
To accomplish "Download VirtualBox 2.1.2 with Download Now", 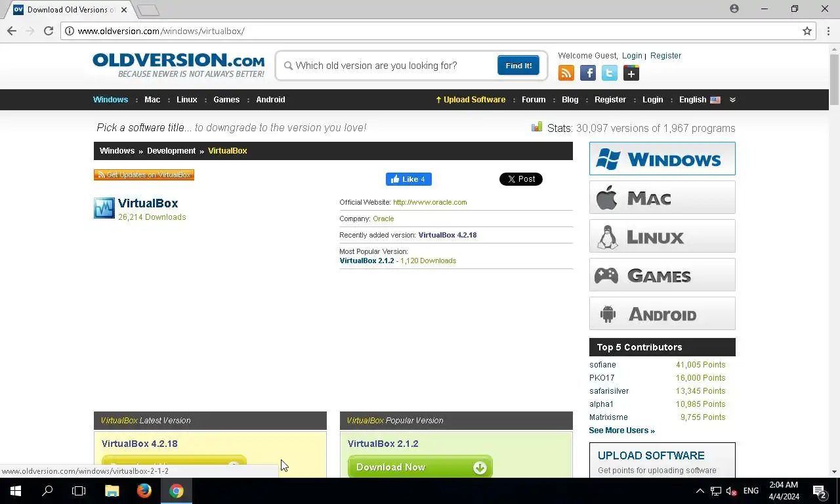I will 420,467.
